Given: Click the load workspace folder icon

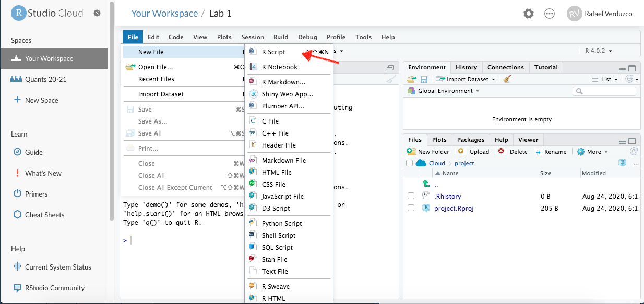Looking at the screenshot, I should click(x=412, y=79).
